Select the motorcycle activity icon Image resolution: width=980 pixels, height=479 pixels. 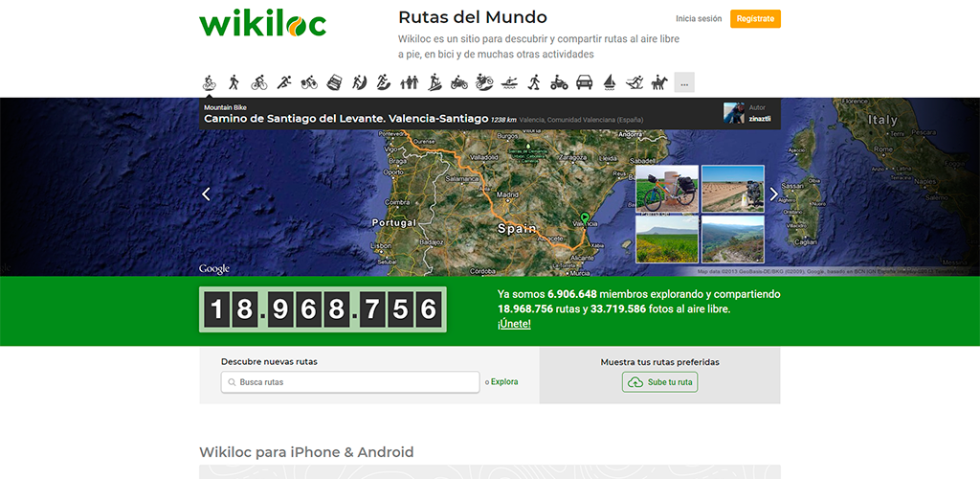tap(459, 82)
